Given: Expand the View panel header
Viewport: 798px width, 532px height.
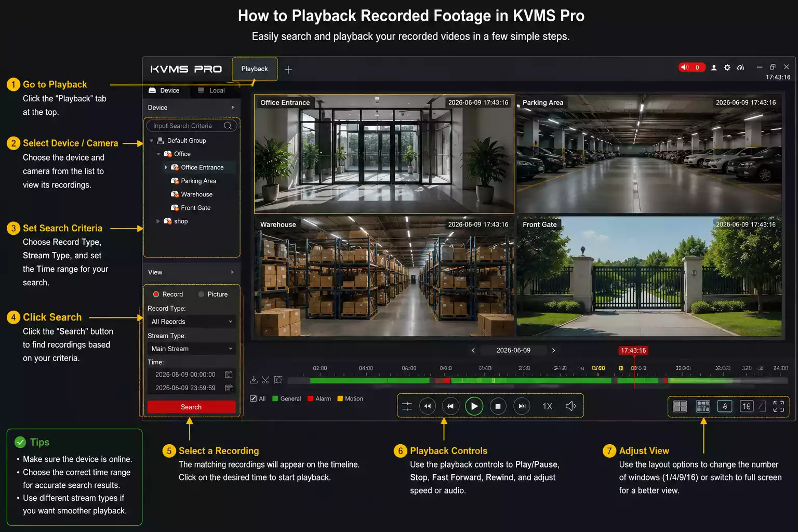Looking at the screenshot, I should [192, 272].
